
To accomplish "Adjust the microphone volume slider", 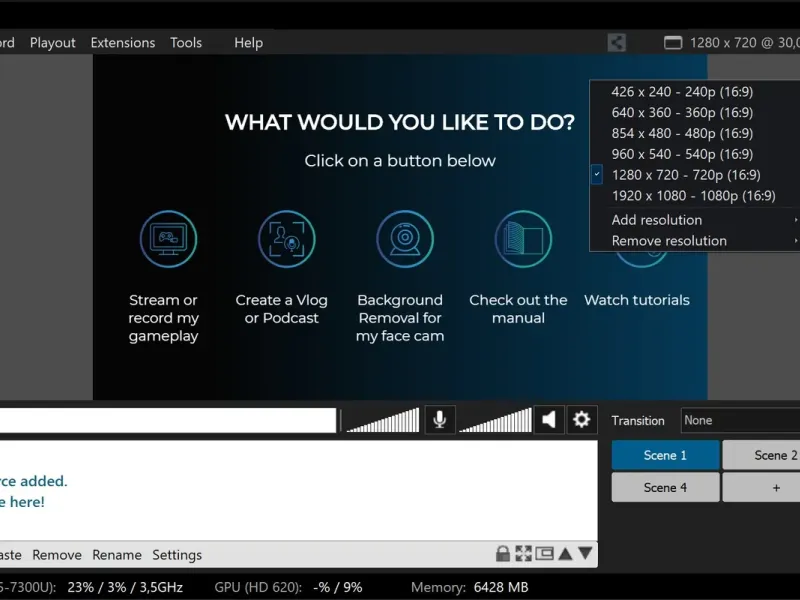I will (x=383, y=420).
